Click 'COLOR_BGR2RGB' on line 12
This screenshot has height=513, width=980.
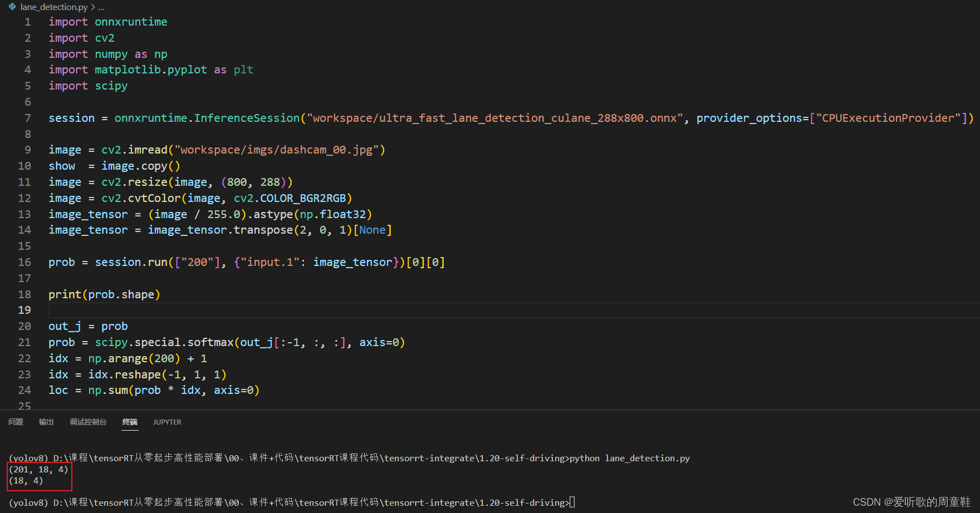(x=303, y=198)
